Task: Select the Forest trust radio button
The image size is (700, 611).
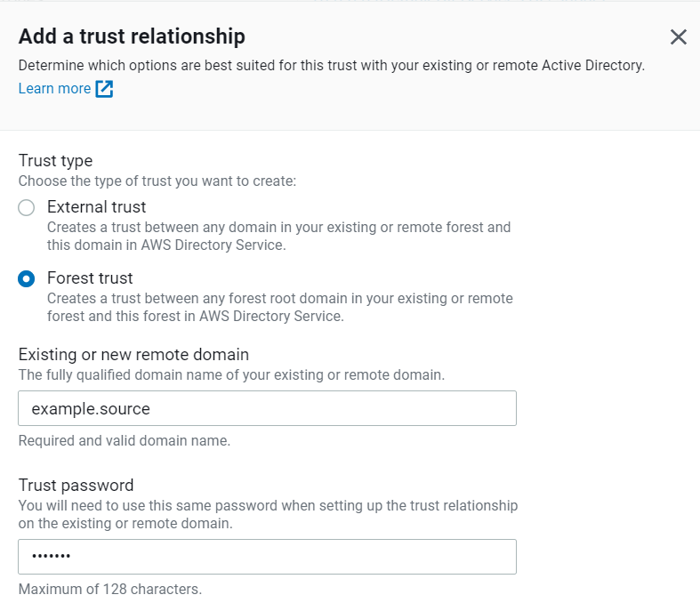Action: click(27, 279)
